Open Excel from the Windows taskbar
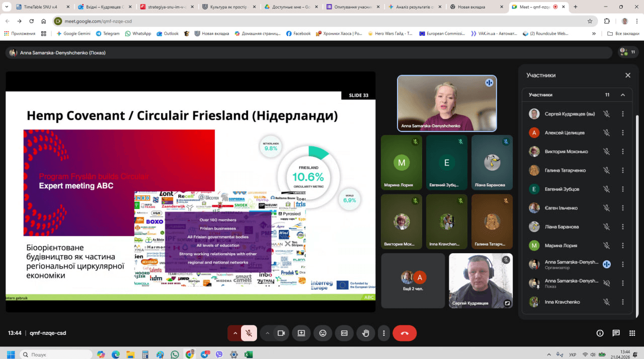This screenshot has height=359, width=644. (x=248, y=354)
